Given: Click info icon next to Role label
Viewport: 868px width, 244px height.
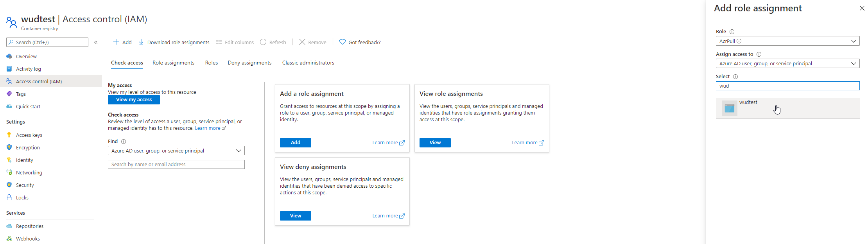Looking at the screenshot, I should [x=732, y=32].
